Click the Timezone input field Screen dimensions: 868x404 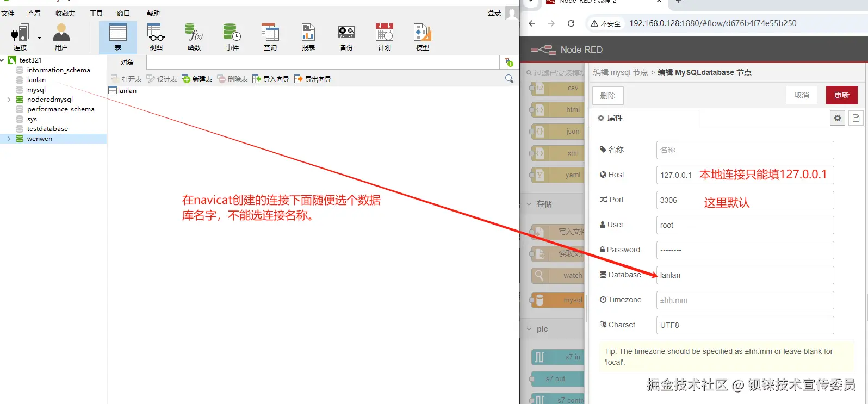pyautogui.click(x=745, y=300)
